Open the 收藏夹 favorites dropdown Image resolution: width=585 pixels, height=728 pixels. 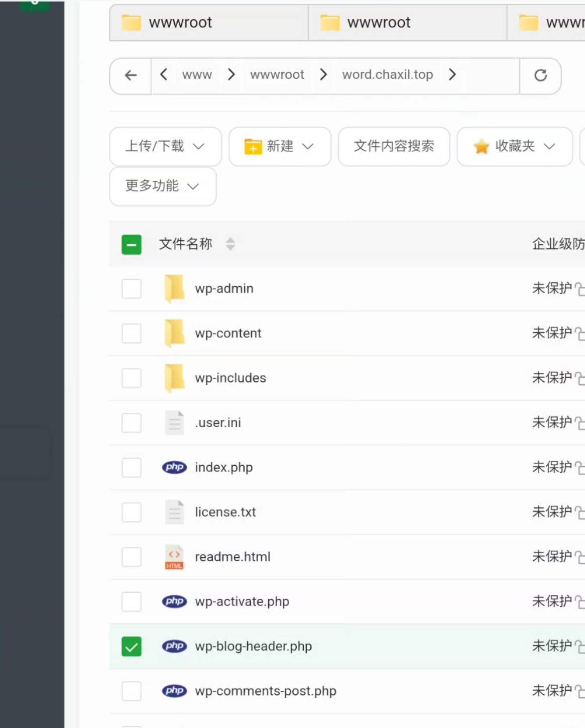pyautogui.click(x=514, y=146)
